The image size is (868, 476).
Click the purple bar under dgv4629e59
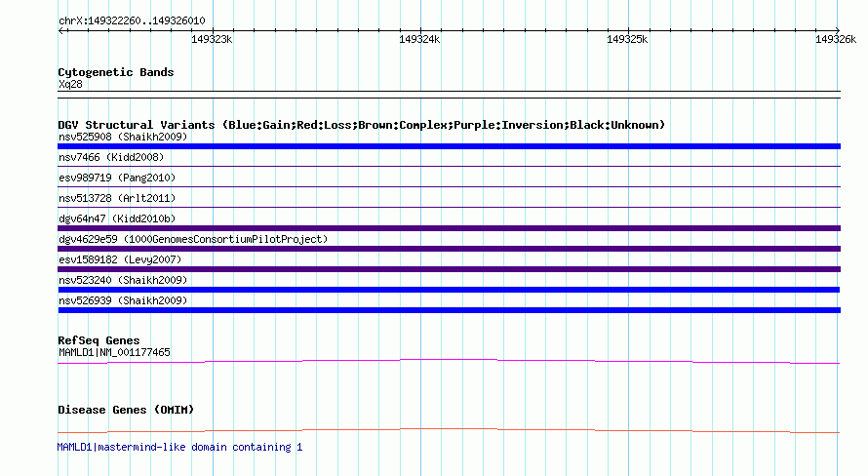point(449,249)
